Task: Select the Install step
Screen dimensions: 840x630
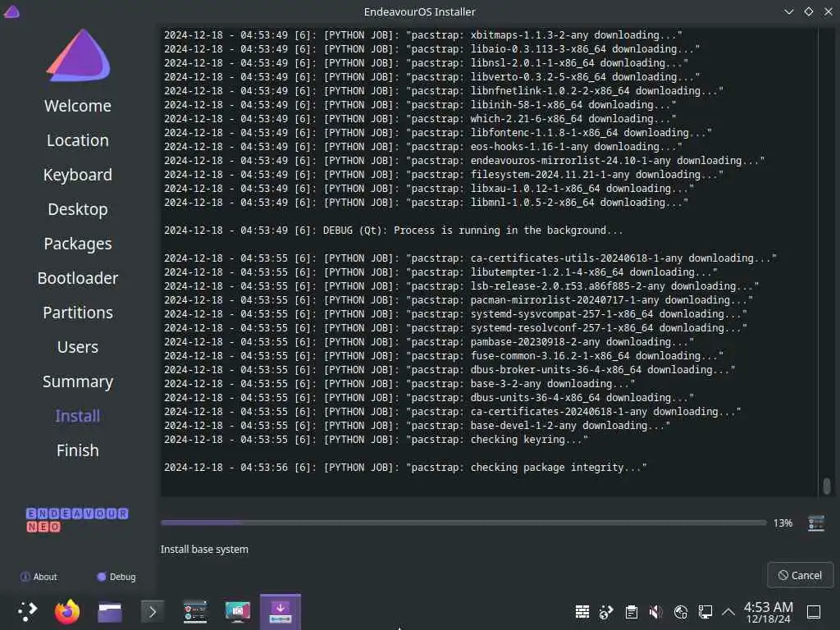Action: coord(78,416)
